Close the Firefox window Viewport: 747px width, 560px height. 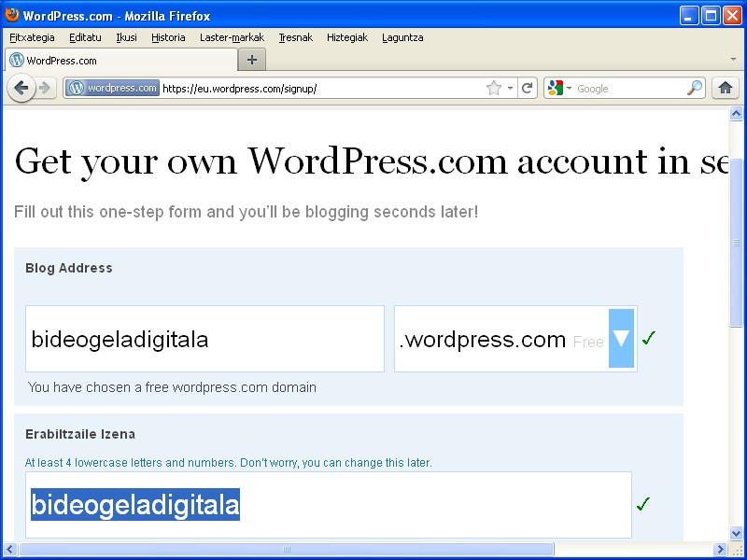click(x=733, y=16)
